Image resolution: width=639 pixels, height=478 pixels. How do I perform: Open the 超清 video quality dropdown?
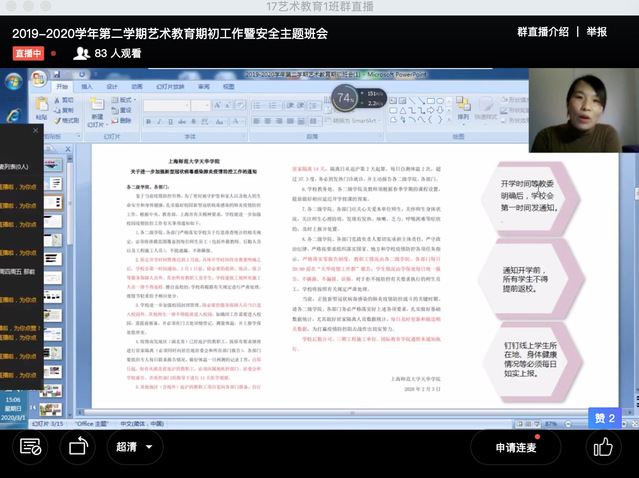[x=137, y=447]
